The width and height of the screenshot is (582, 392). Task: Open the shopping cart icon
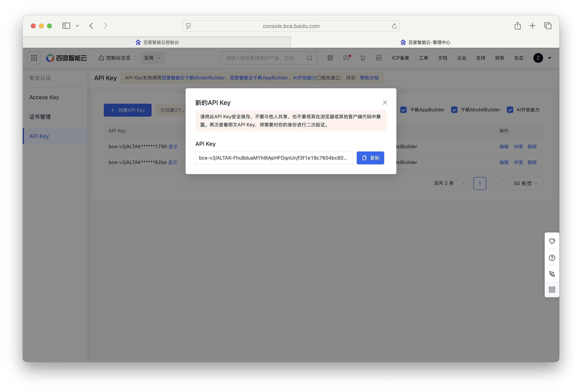click(363, 58)
